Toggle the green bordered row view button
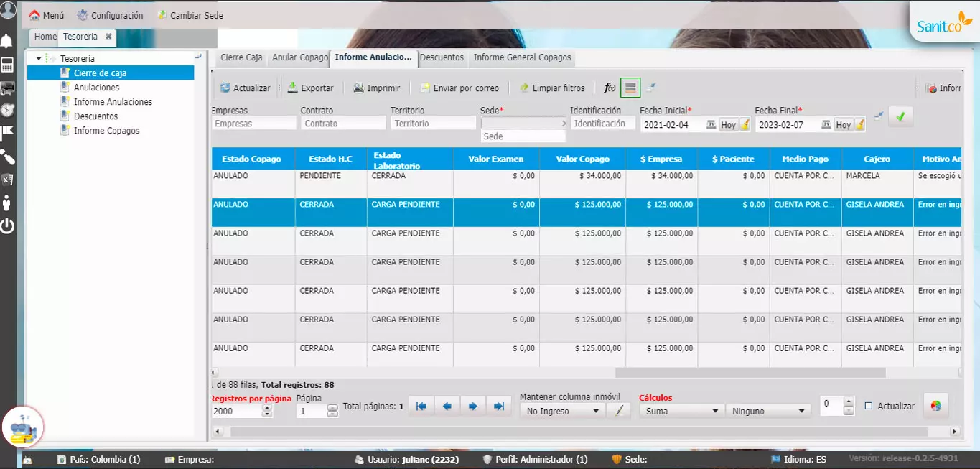Viewport: 980px width, 469px height. 630,88
